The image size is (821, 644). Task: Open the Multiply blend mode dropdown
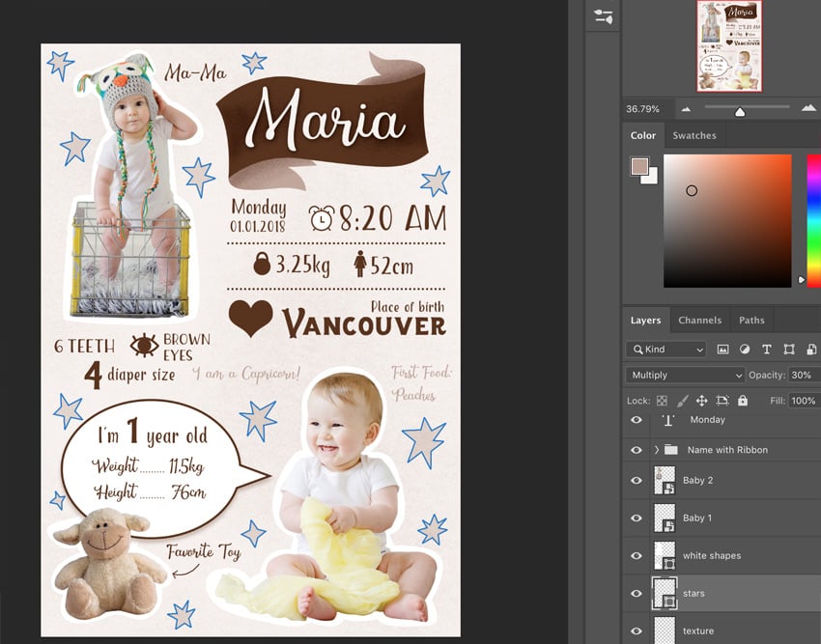pos(686,375)
